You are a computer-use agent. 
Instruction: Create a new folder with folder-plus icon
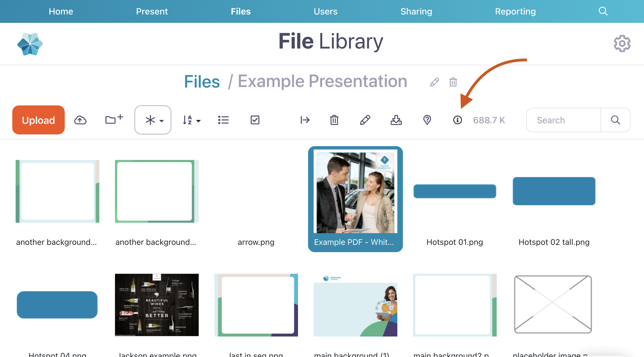click(114, 119)
